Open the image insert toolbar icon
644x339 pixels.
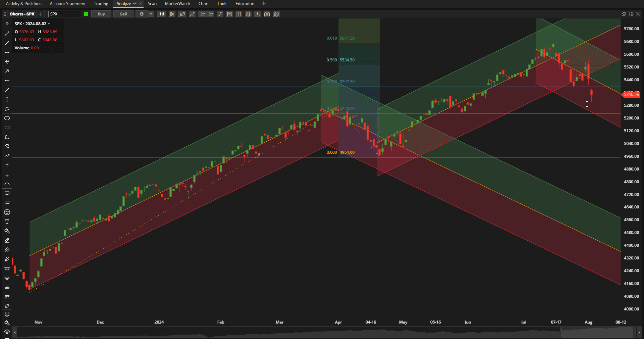229,14
